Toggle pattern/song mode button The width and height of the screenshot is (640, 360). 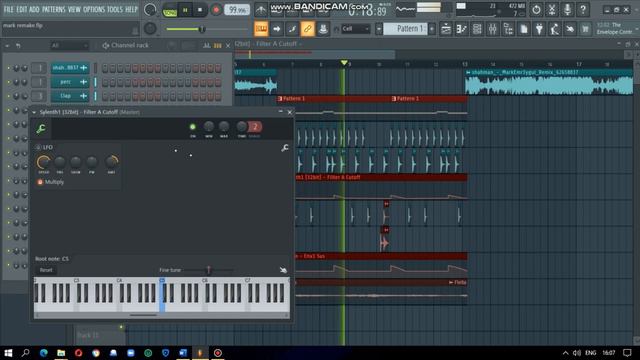[x=169, y=10]
